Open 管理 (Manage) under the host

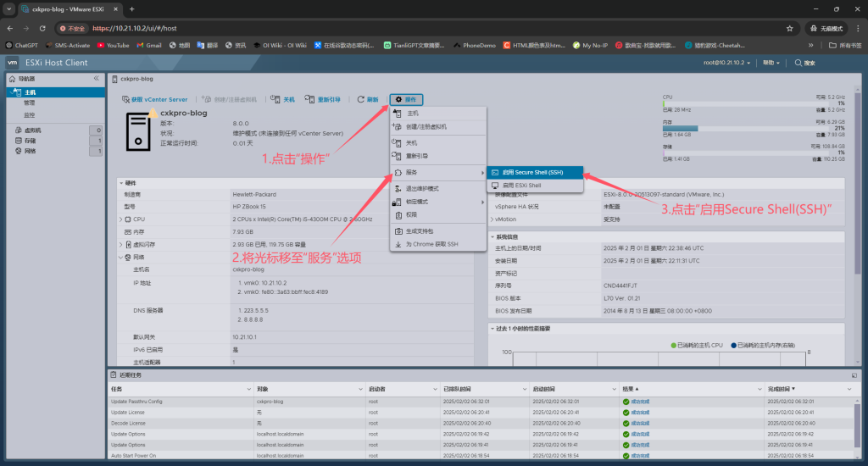coord(29,103)
